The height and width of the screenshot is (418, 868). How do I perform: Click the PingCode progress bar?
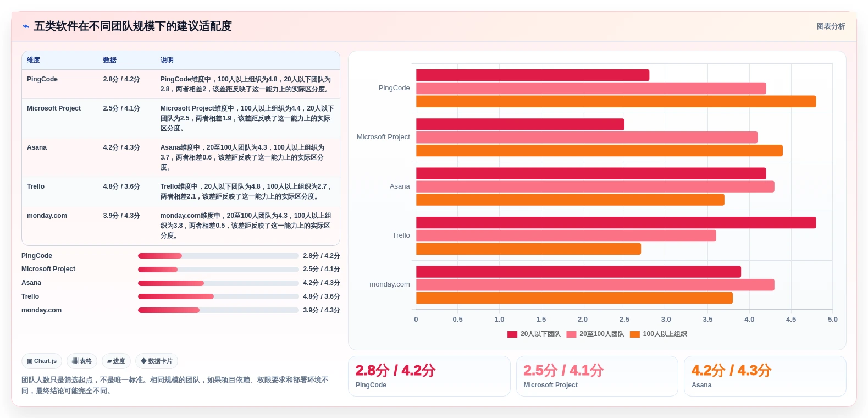(218, 256)
